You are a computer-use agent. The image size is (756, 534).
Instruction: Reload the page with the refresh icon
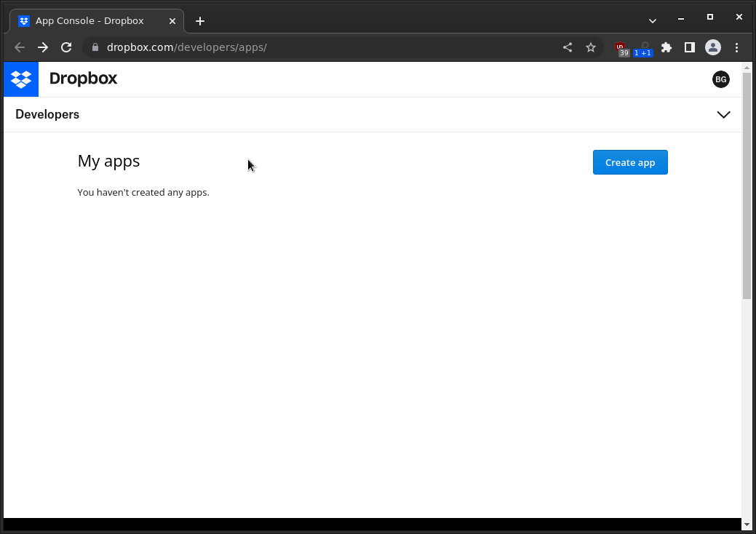point(66,47)
